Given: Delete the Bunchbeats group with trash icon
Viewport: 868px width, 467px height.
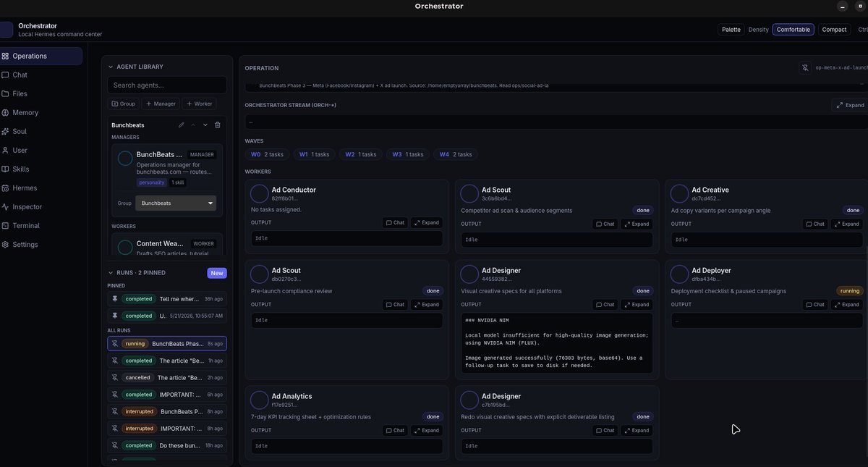Looking at the screenshot, I should 218,125.
